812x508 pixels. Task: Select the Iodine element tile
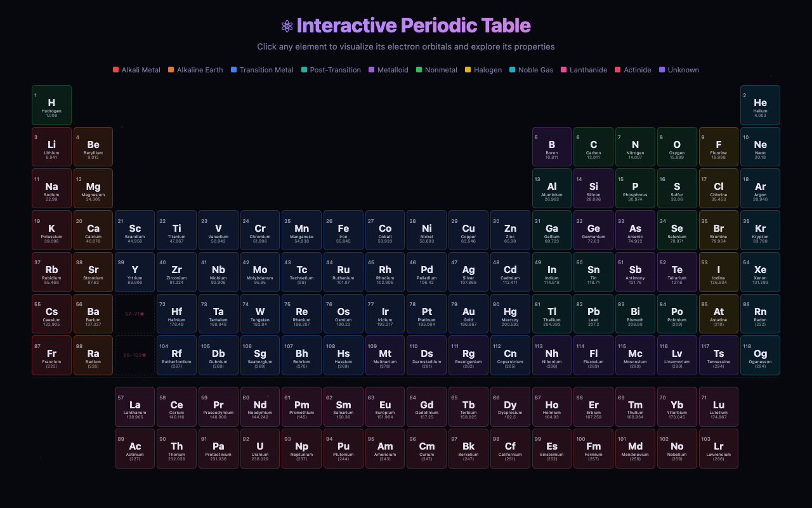pyautogui.click(x=719, y=272)
